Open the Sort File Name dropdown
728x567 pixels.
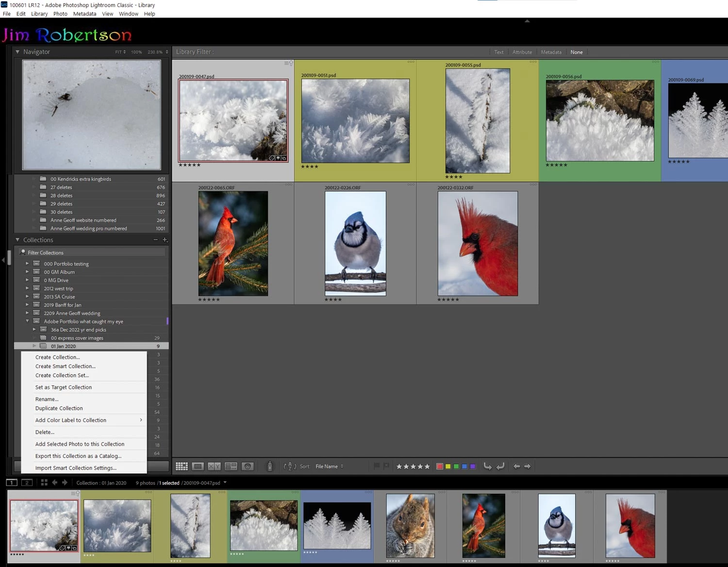click(330, 467)
